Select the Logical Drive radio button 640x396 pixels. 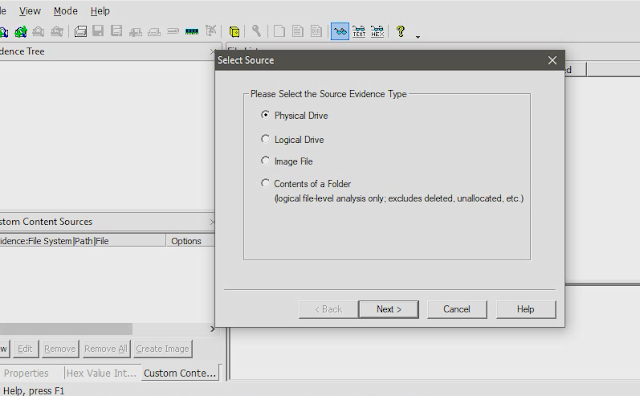pyautogui.click(x=265, y=139)
